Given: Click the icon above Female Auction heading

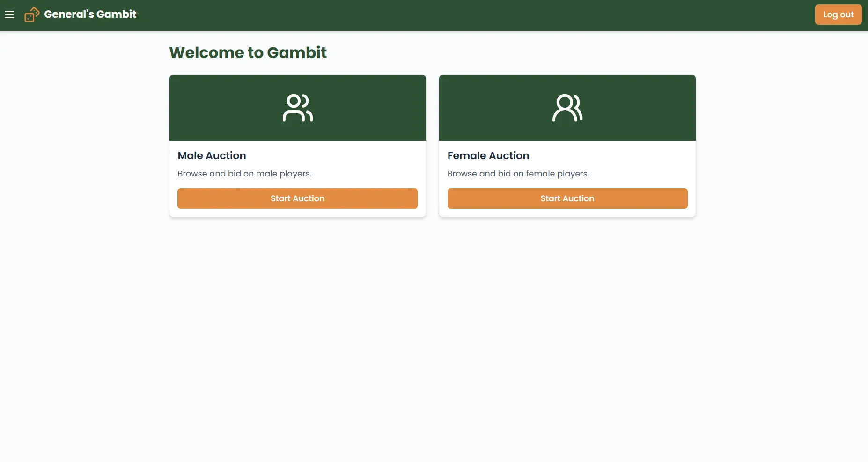Looking at the screenshot, I should (567, 108).
